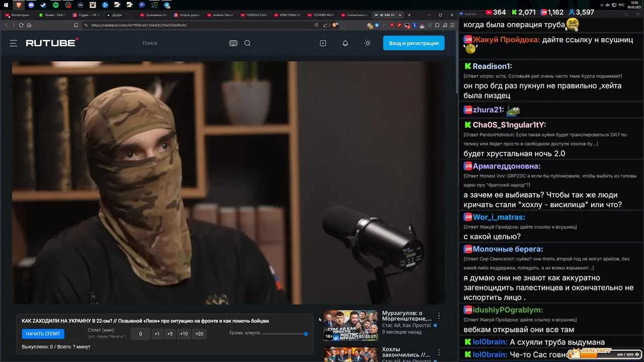
Task: Switch to the ГЕНЕРАЛ browser tab
Action: (x=255, y=15)
